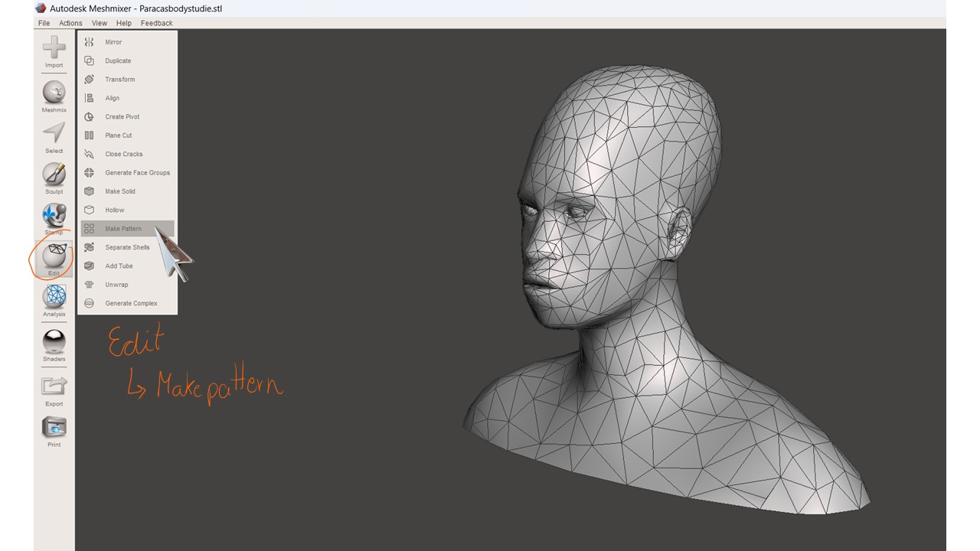
Task: Open the Sculpt brush tool
Action: tap(54, 174)
